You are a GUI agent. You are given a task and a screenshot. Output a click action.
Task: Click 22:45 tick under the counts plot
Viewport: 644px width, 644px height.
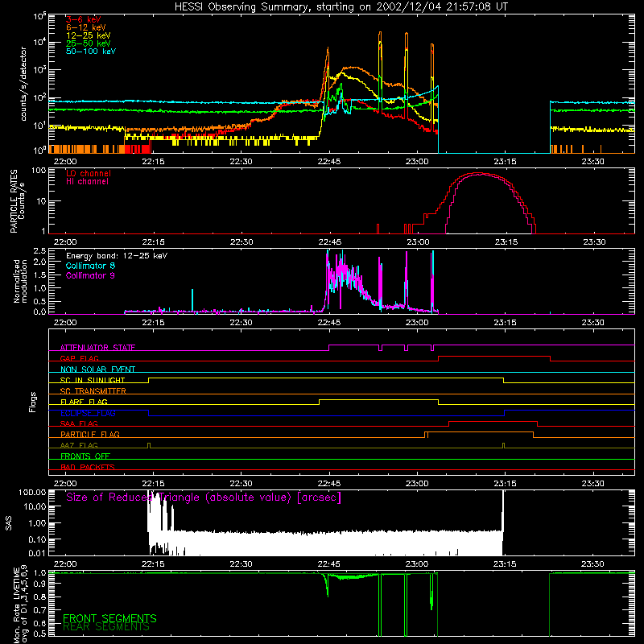[x=329, y=162]
